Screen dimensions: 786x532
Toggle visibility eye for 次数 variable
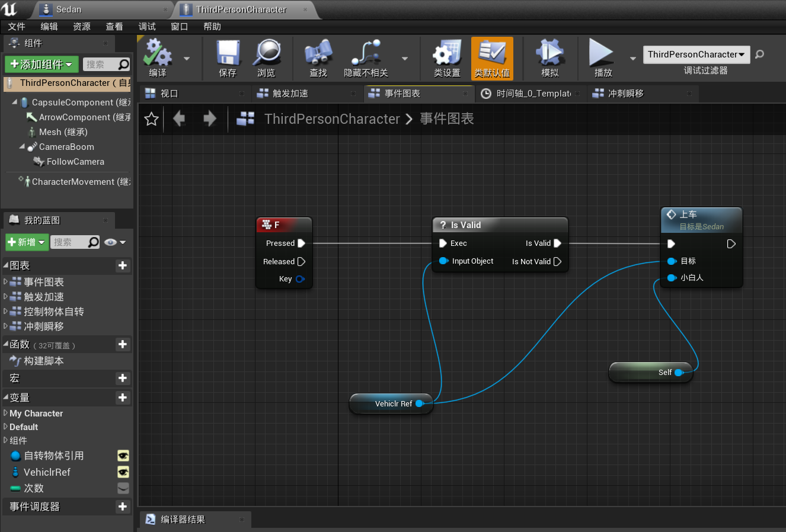[123, 488]
